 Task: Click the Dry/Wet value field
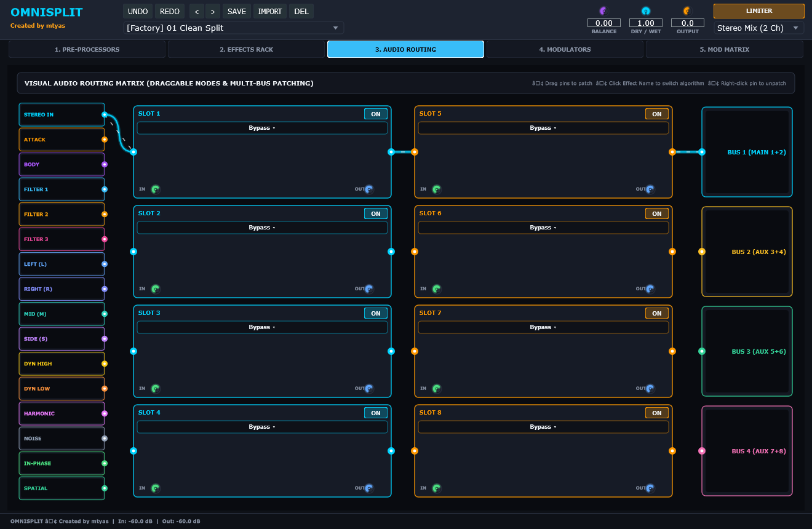tap(645, 23)
